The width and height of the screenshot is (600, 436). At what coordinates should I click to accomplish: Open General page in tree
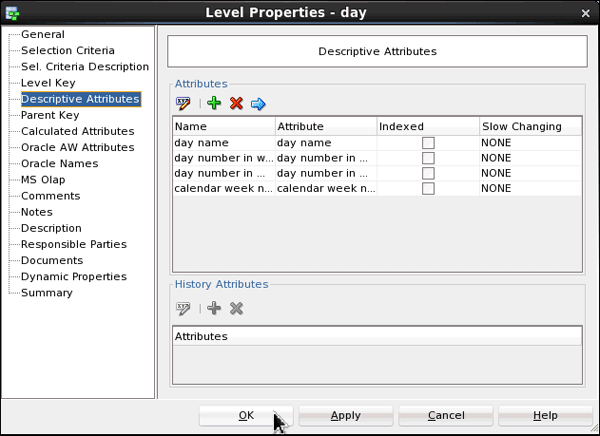[x=43, y=34]
